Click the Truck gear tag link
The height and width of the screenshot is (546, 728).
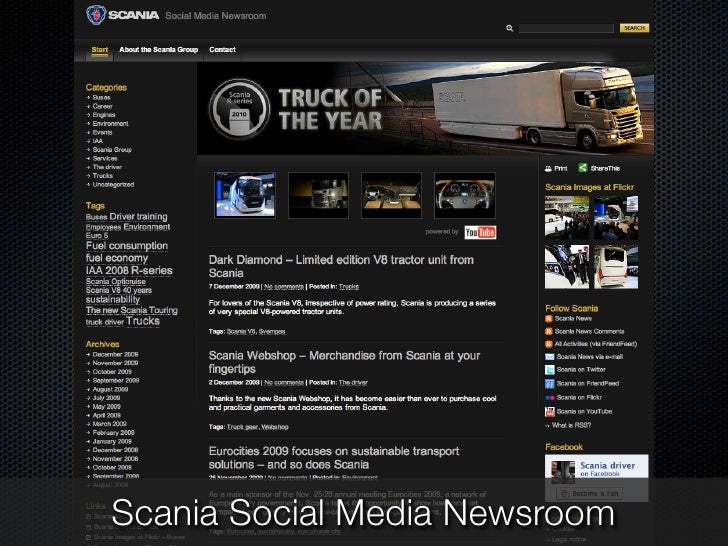(x=242, y=427)
